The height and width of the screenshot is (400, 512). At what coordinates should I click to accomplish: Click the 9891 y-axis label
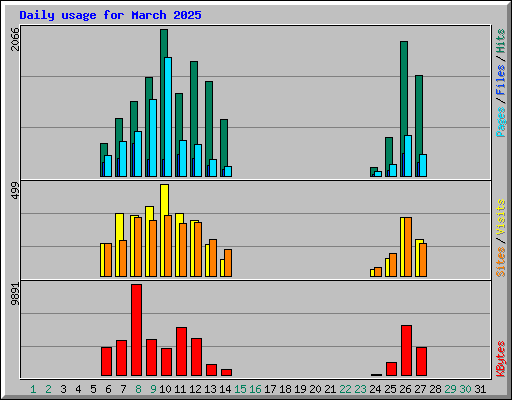pos(15,294)
